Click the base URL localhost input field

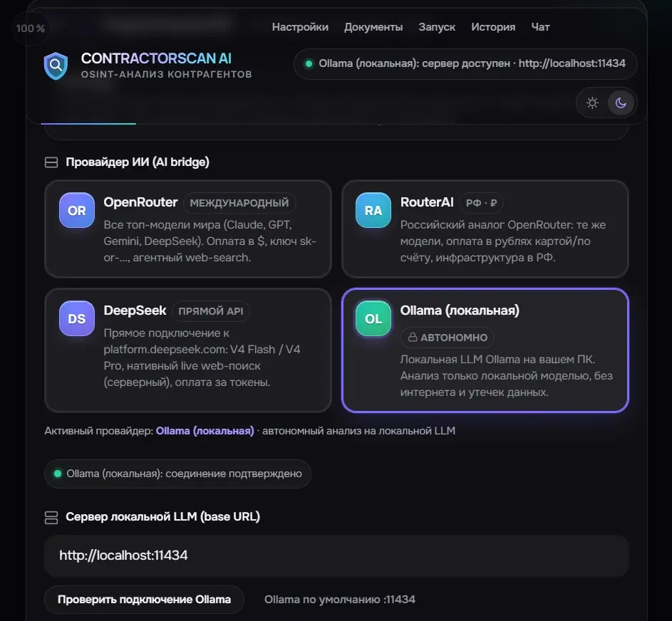336,555
